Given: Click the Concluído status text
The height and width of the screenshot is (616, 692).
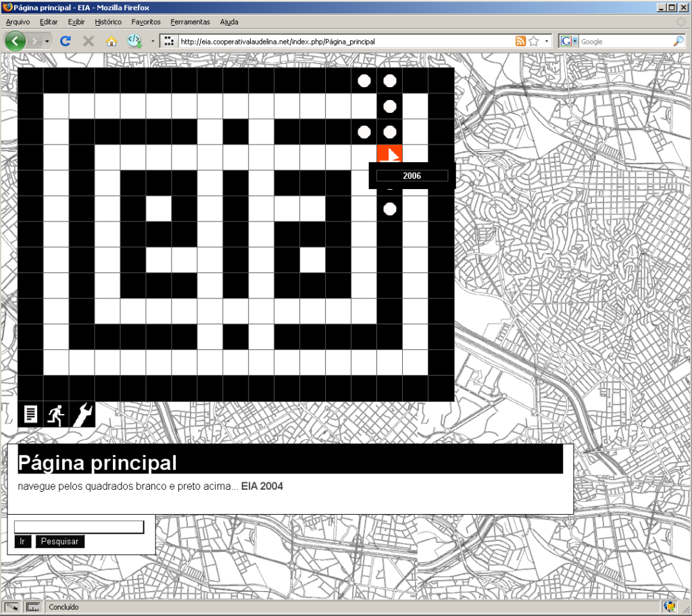Looking at the screenshot, I should 64,607.
